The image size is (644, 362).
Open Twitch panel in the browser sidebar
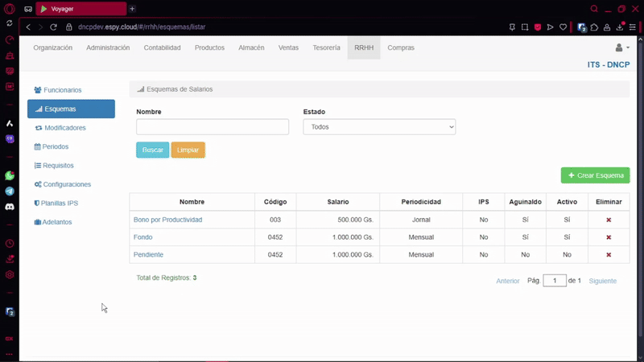(10, 138)
